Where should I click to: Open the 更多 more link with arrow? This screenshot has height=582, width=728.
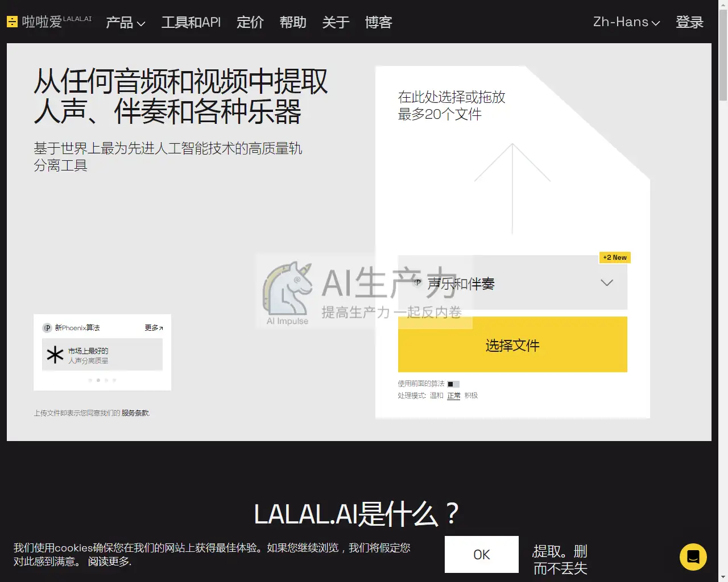(x=154, y=328)
